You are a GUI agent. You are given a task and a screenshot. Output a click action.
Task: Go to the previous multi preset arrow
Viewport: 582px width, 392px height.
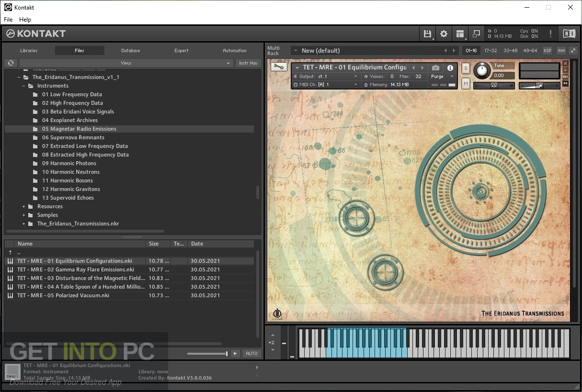pos(445,50)
